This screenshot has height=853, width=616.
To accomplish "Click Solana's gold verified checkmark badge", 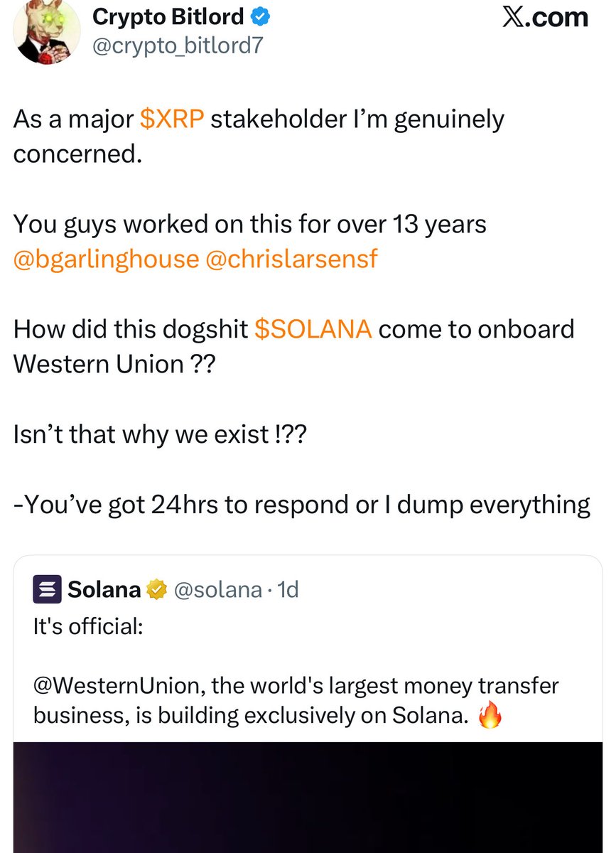I will click(x=156, y=590).
